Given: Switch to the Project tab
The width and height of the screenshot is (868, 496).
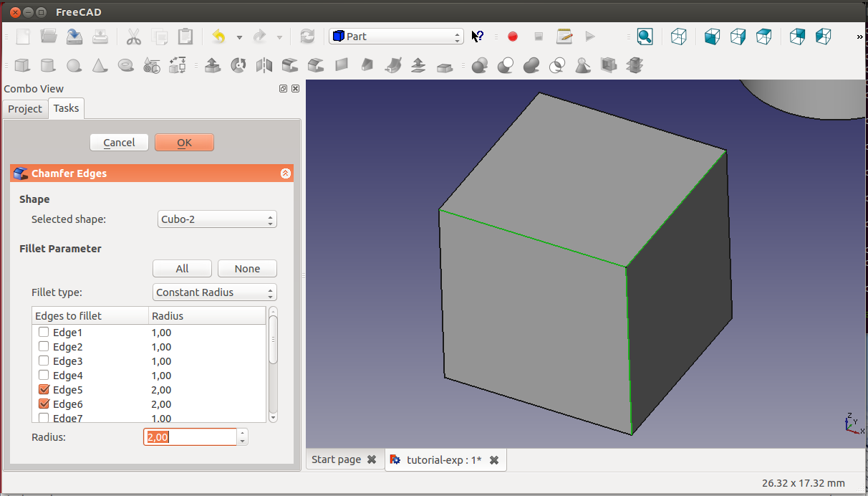Looking at the screenshot, I should tap(25, 109).
